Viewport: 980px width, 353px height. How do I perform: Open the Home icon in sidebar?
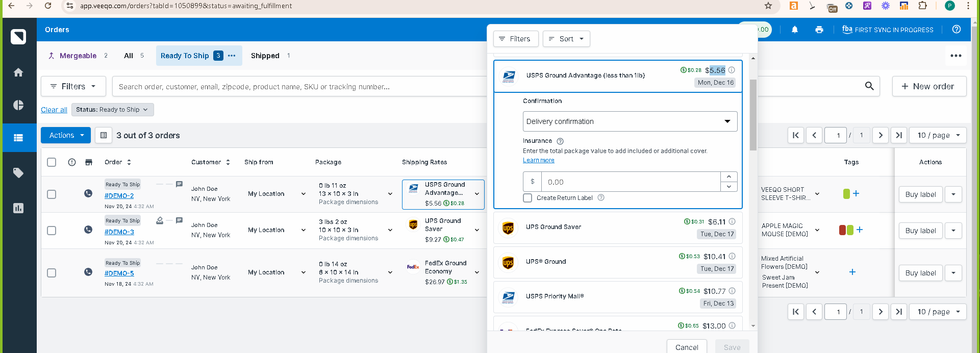(18, 72)
